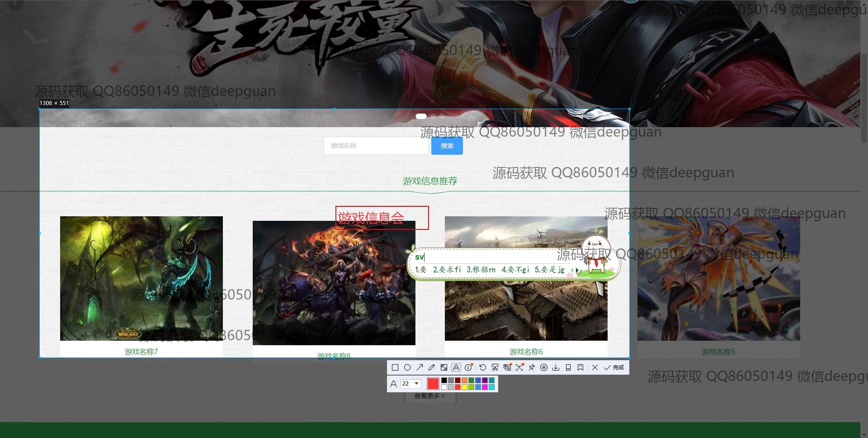This screenshot has height=438, width=868.
Task: Choose IME candidate 4.要不
Action: (x=515, y=270)
